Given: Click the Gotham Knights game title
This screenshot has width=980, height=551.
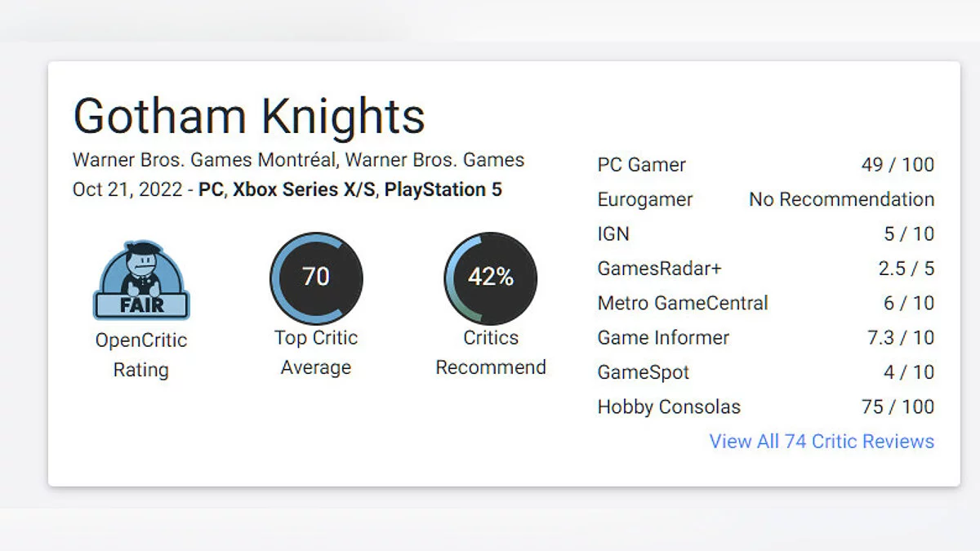Looking at the screenshot, I should tap(249, 116).
